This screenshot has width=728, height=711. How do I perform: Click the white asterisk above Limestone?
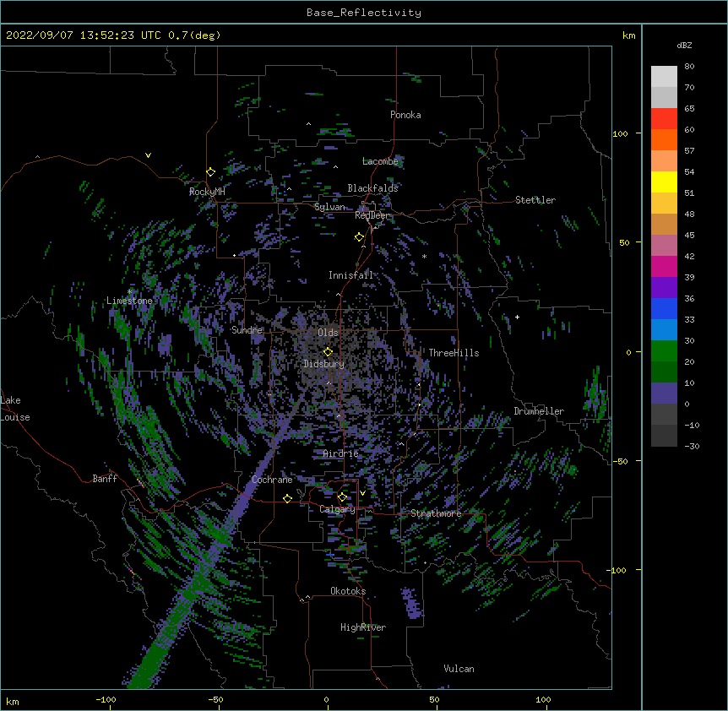point(129,291)
